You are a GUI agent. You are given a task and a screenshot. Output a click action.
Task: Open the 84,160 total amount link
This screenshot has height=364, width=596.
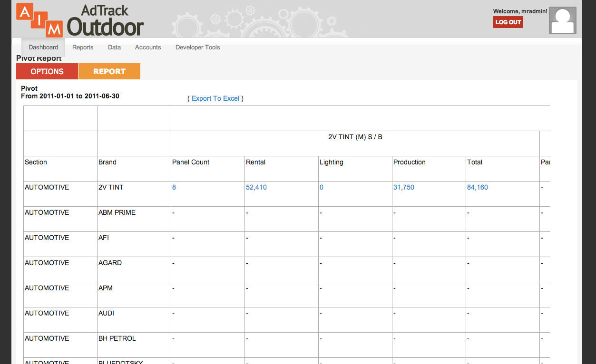[478, 187]
